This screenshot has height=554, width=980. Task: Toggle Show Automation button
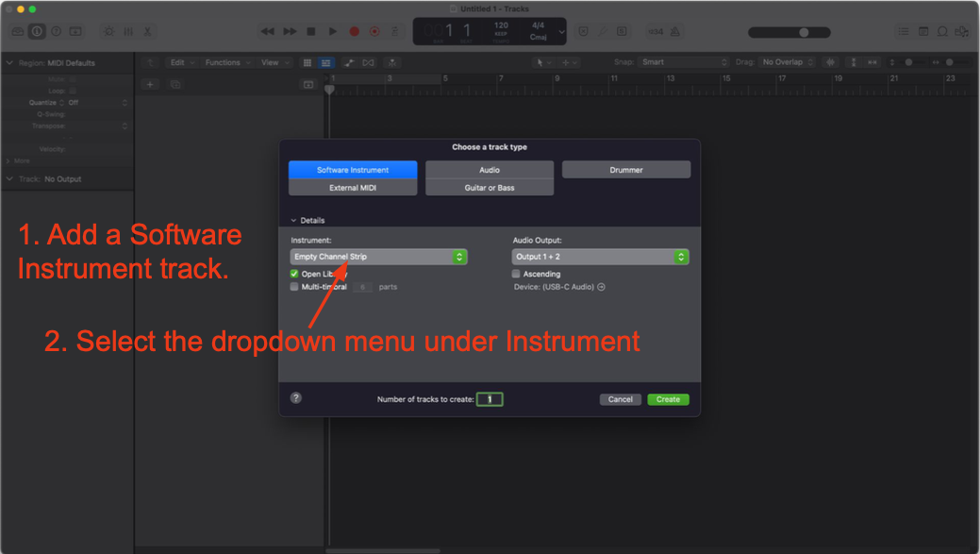coord(349,62)
